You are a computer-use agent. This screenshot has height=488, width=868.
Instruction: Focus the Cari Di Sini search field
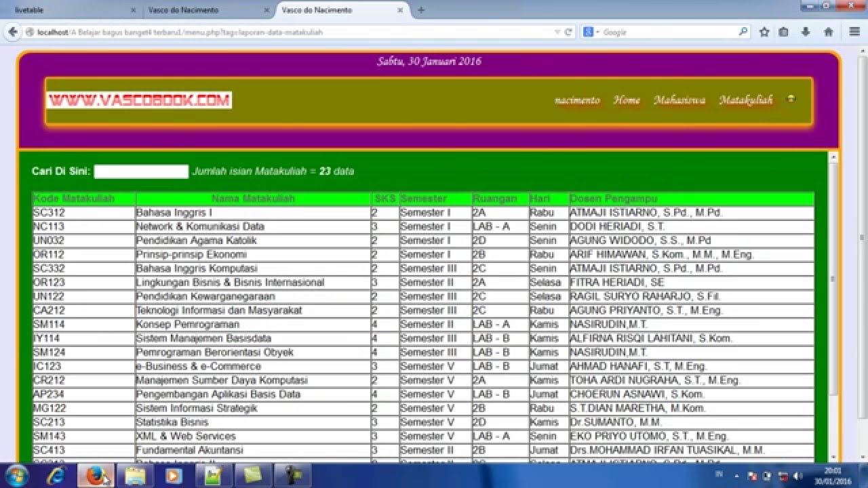[x=141, y=171]
